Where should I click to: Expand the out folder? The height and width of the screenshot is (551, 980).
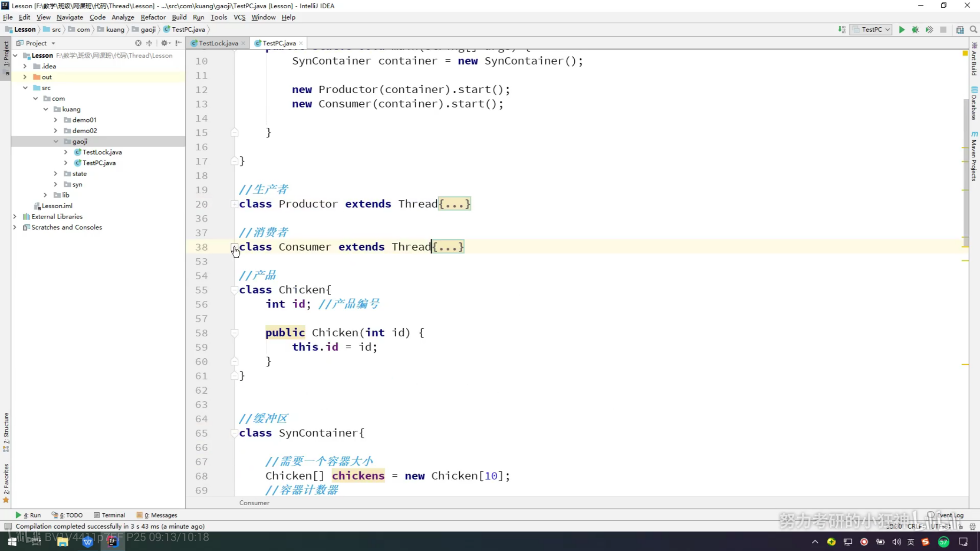[x=25, y=77]
